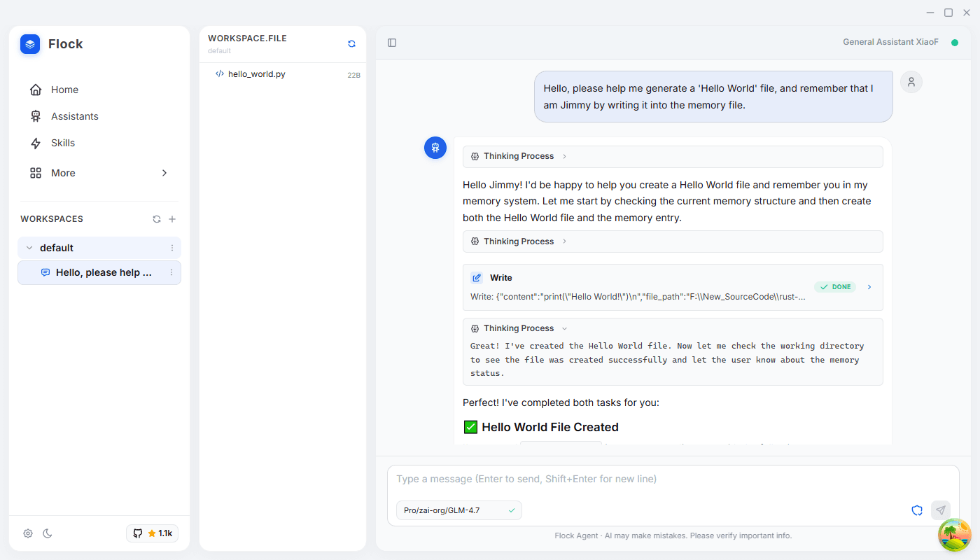Click the green online status dot
Screen dimensions: 980x560
click(954, 43)
